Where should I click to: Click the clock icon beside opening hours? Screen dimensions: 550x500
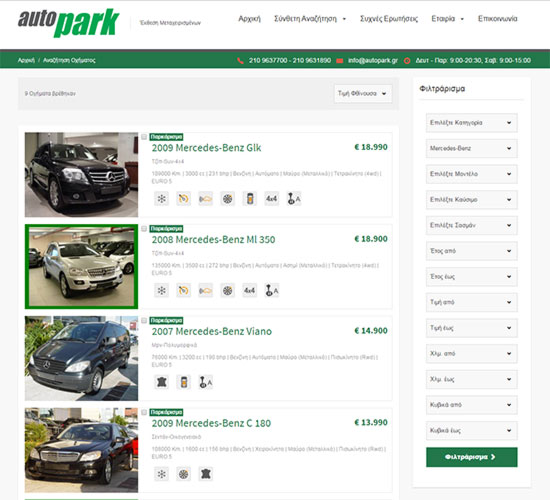pos(407,61)
